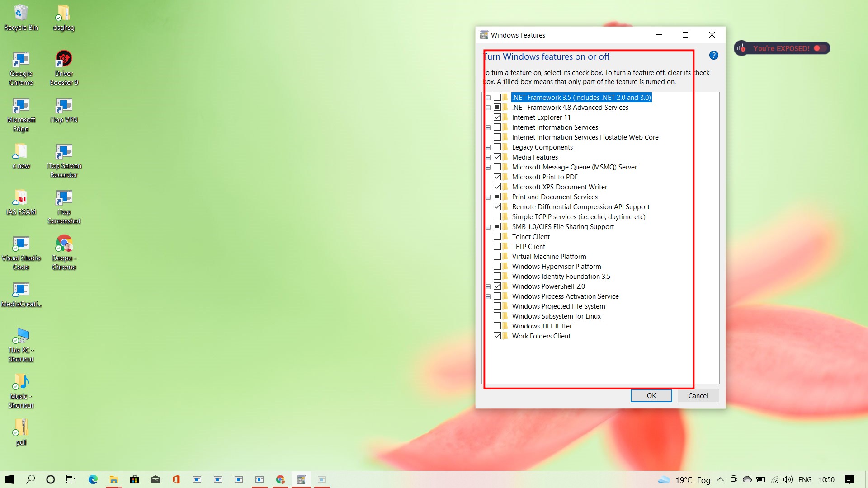This screenshot has height=488, width=868.
Task: Select the Deepu - Chrome desktop shortcut
Action: pos(64,253)
